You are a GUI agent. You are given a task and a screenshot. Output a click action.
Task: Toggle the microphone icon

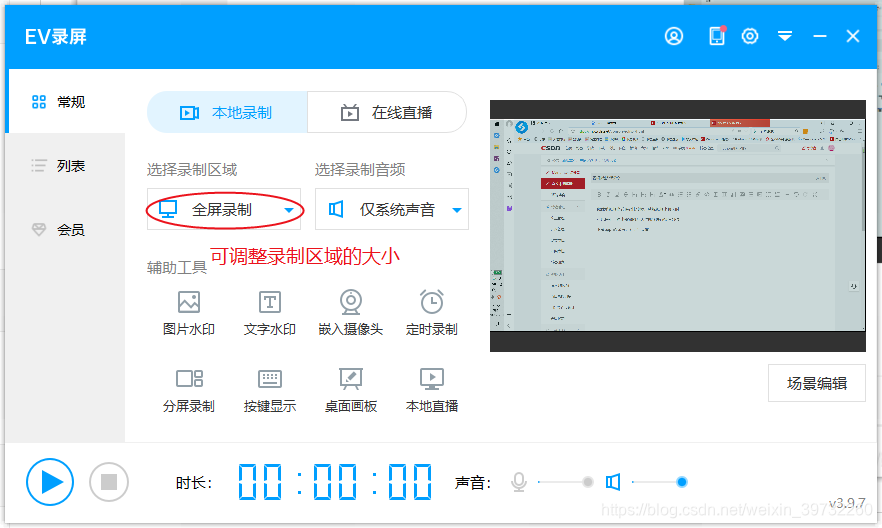pos(519,482)
